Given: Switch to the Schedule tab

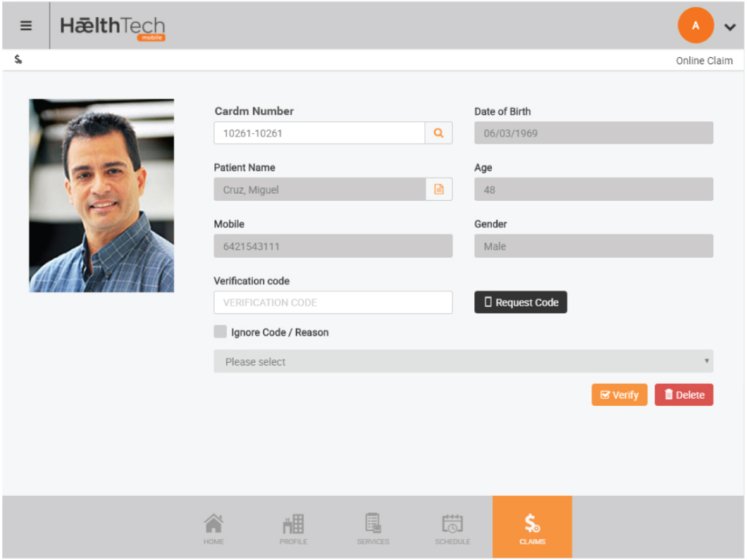Looking at the screenshot, I should [x=452, y=528].
